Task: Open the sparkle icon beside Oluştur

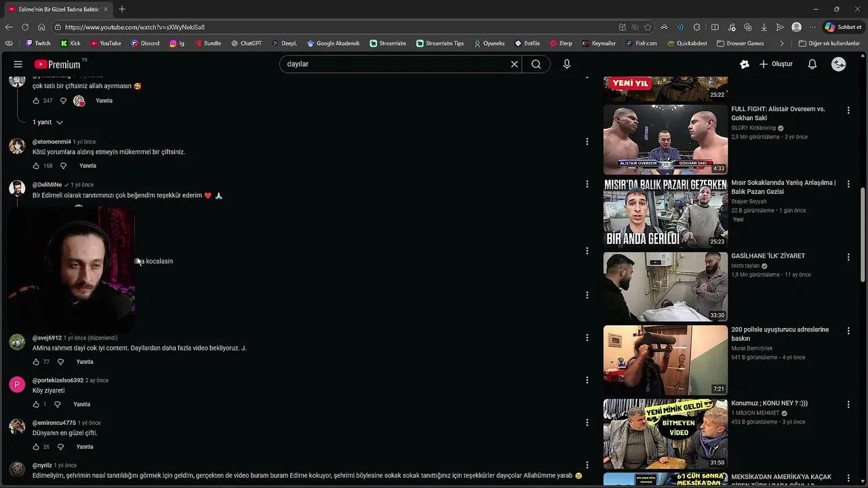Action: coord(745,64)
